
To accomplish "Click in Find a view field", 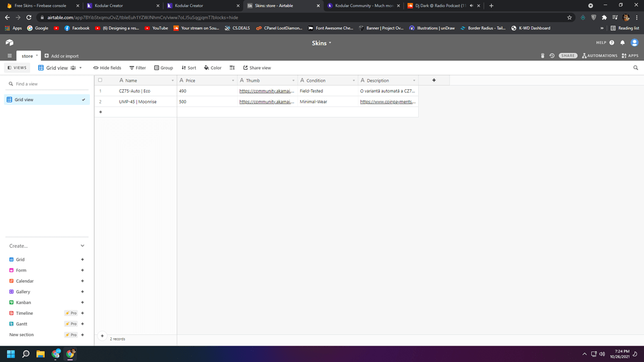I will tap(47, 84).
